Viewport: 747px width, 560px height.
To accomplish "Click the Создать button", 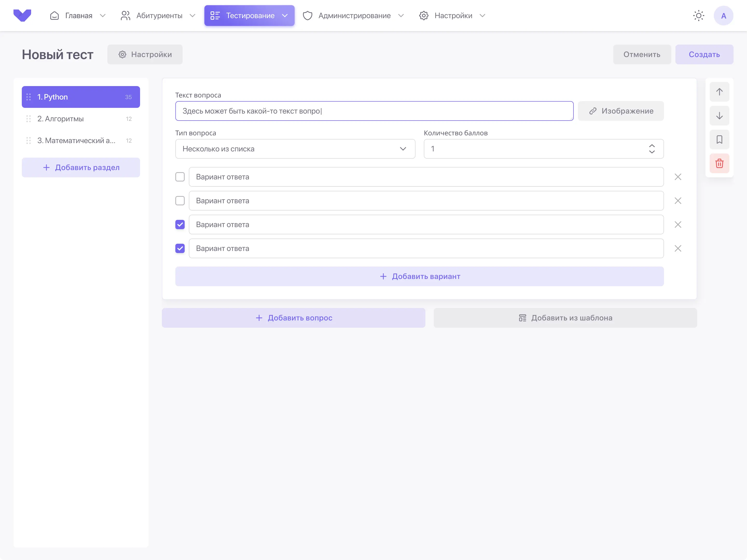I will click(x=704, y=54).
